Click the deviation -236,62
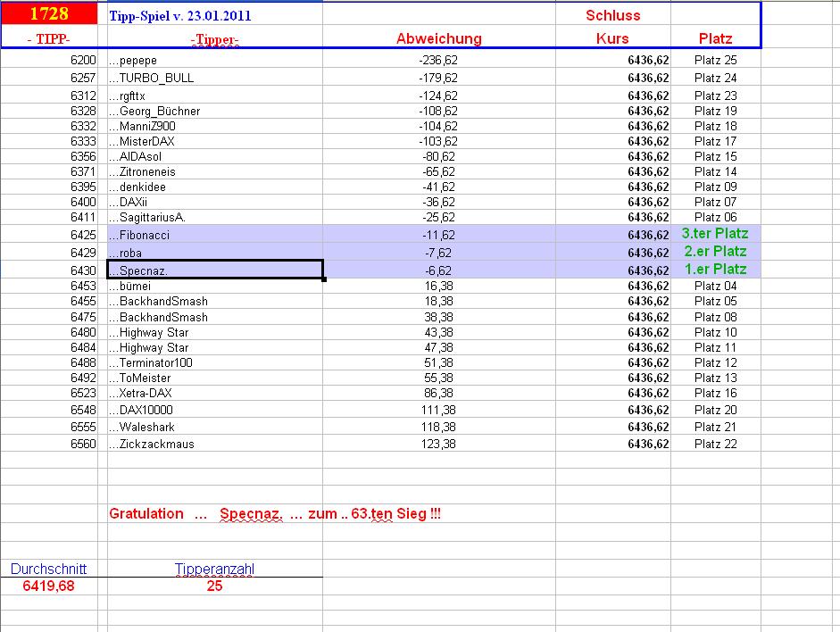Image resolution: width=840 pixels, height=632 pixels. point(438,60)
